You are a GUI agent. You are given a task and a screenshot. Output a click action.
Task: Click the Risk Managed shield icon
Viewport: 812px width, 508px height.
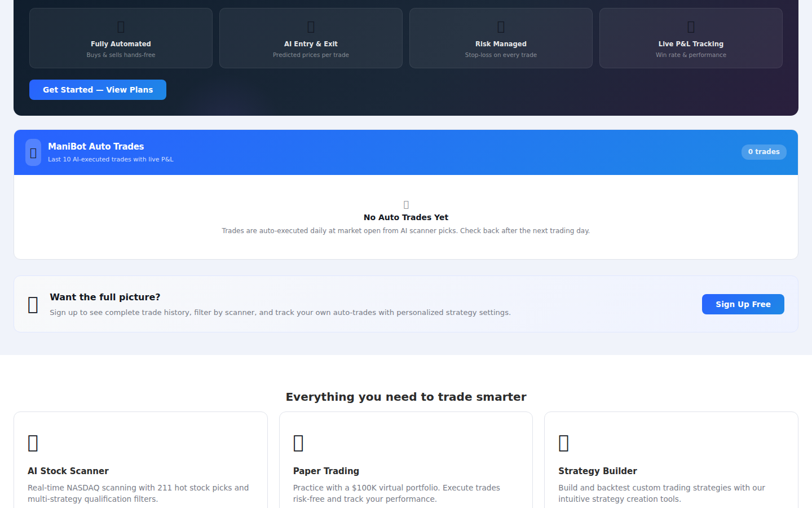(x=501, y=26)
